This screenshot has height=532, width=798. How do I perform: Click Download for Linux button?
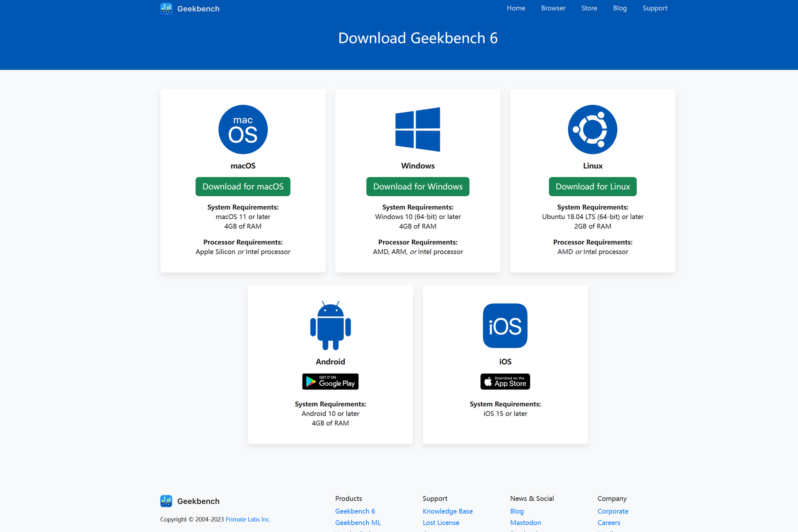593,187
